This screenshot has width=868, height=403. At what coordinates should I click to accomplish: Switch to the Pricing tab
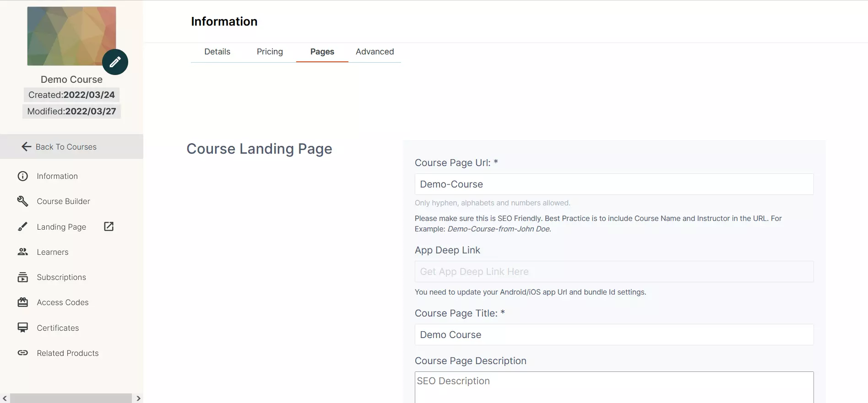[x=270, y=52]
